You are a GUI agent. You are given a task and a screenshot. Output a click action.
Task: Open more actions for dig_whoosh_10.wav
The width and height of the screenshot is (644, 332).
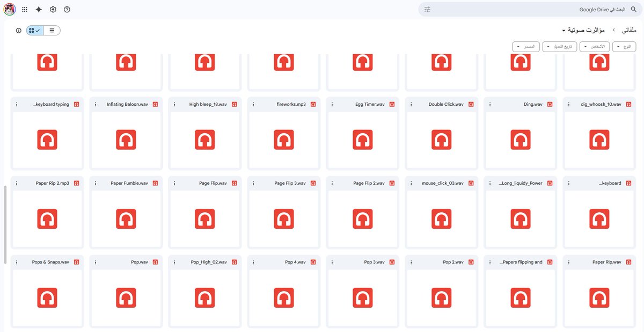tap(569, 104)
